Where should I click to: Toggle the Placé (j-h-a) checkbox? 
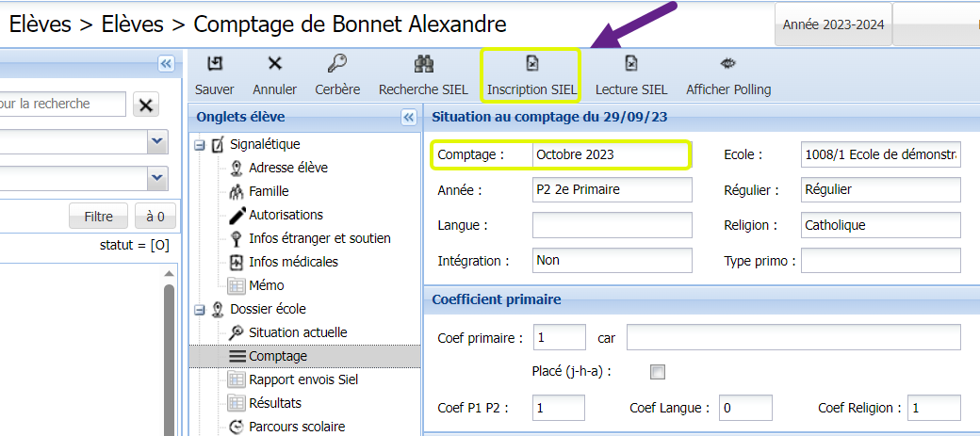(x=658, y=372)
